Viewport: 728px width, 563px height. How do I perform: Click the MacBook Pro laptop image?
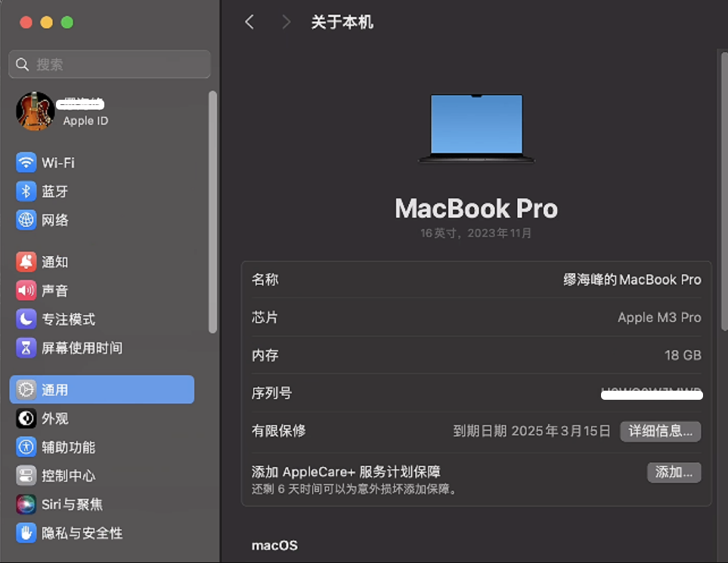coord(476,128)
